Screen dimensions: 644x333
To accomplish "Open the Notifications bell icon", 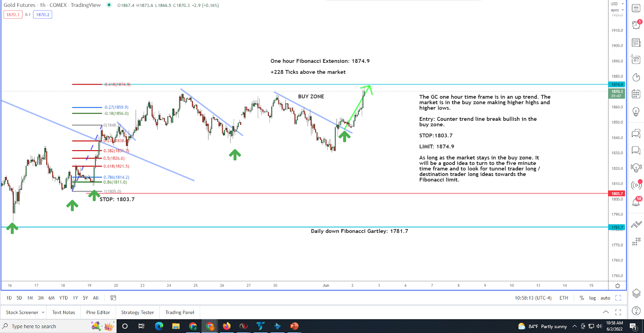I will click(x=636, y=202).
